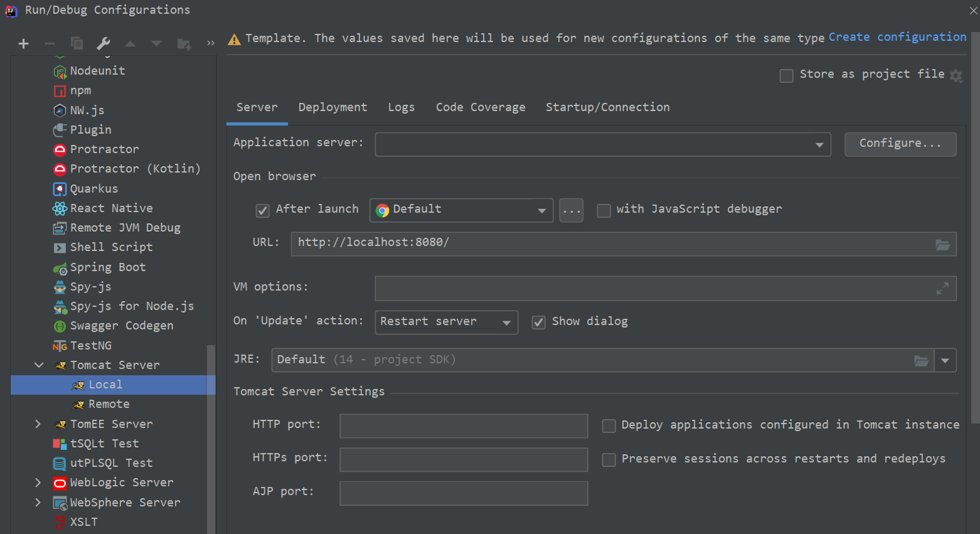
Task: Click the Copy Configuration icon
Action: pyautogui.click(x=77, y=43)
